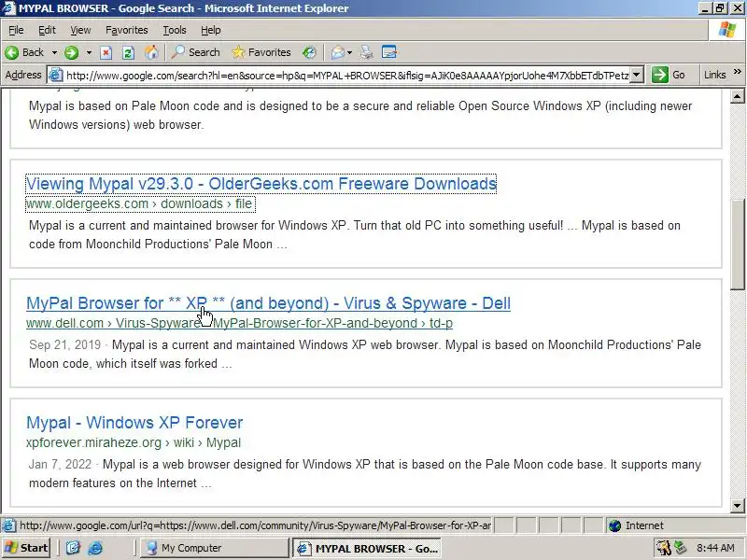
Task: Click the green Forward arrow button
Action: (x=72, y=52)
